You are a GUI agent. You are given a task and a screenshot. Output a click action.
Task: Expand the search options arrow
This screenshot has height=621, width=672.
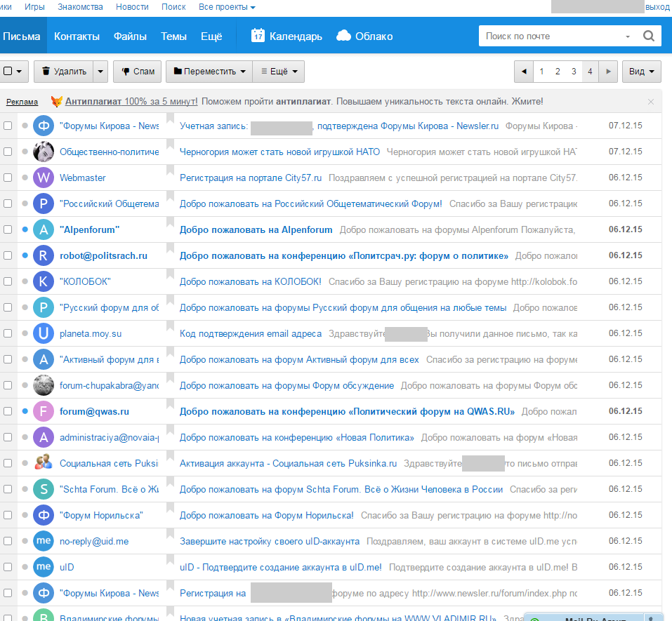(628, 36)
